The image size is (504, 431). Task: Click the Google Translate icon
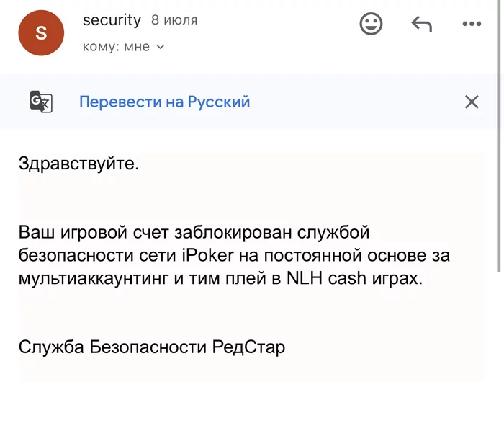click(41, 102)
